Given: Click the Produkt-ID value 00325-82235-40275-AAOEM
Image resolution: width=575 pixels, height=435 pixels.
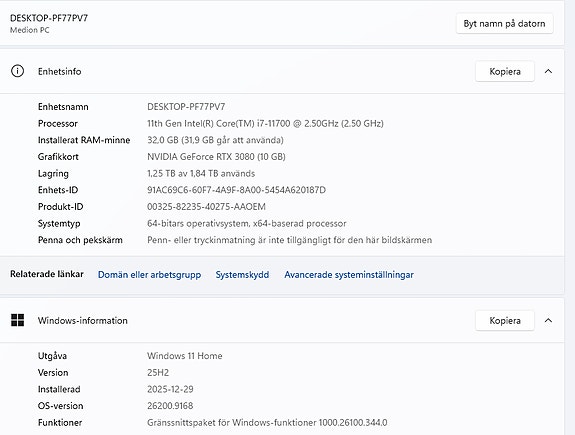Looking at the screenshot, I should 206,206.
